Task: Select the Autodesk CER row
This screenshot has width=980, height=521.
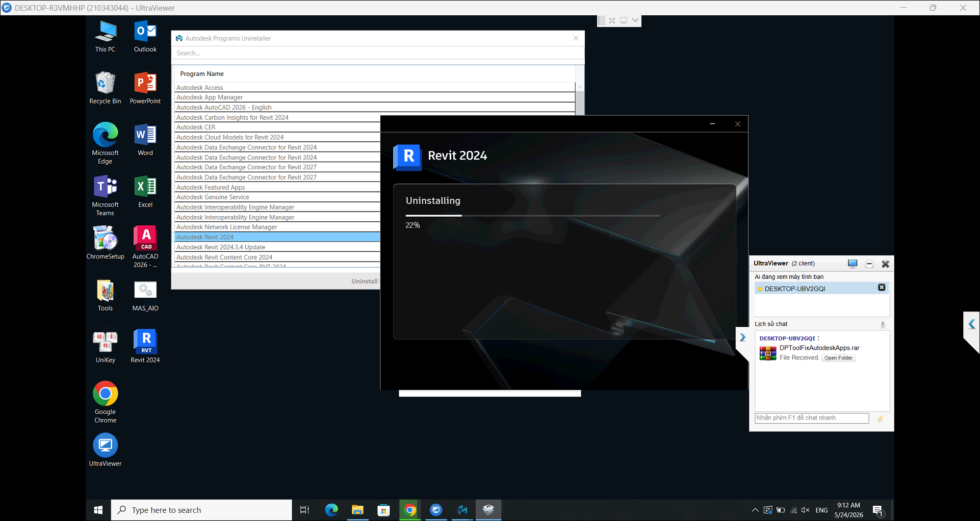Action: click(277, 127)
